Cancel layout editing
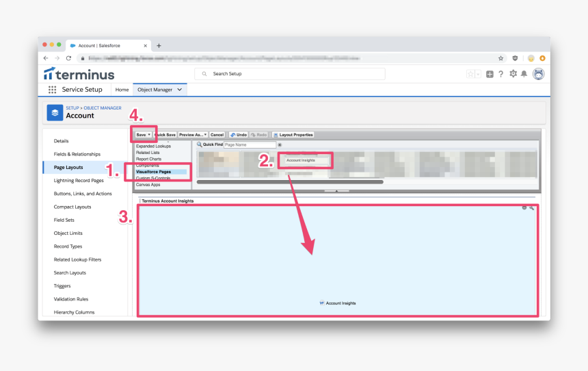 217,135
